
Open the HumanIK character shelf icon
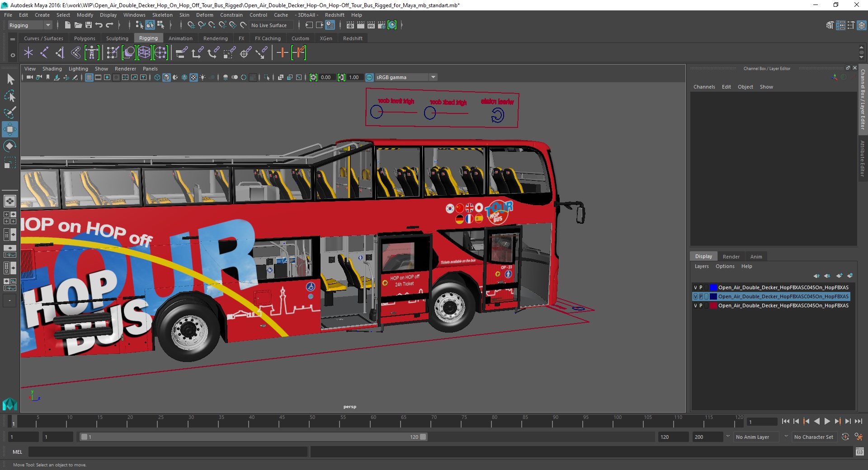(92, 53)
